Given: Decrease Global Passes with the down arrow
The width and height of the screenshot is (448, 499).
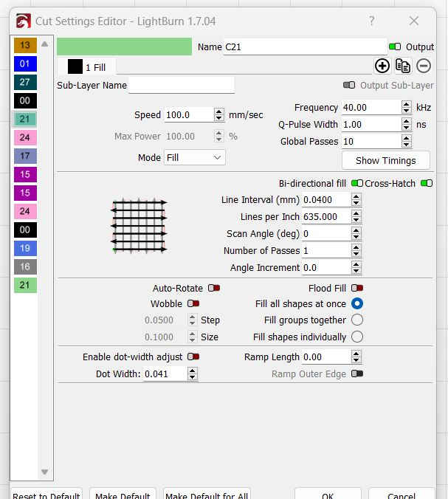Looking at the screenshot, I should click(407, 145).
